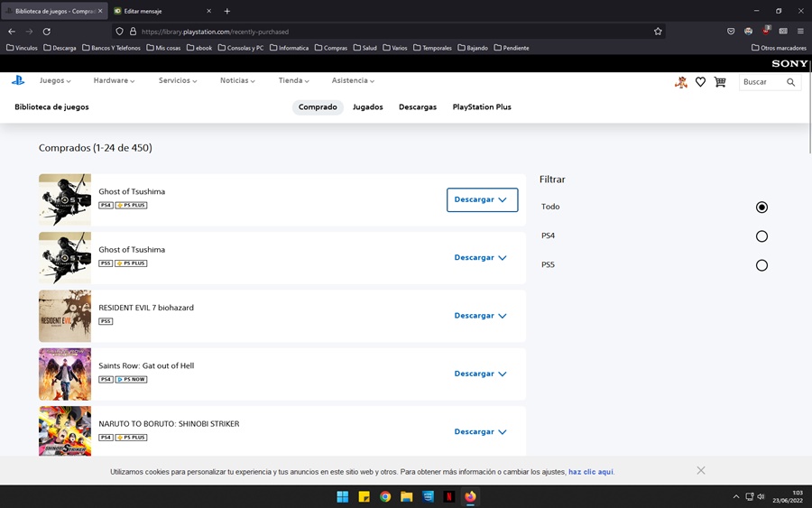The height and width of the screenshot is (508, 812).
Task: Open NARUTO TO BORUTO cover thumbnail
Action: (65, 430)
